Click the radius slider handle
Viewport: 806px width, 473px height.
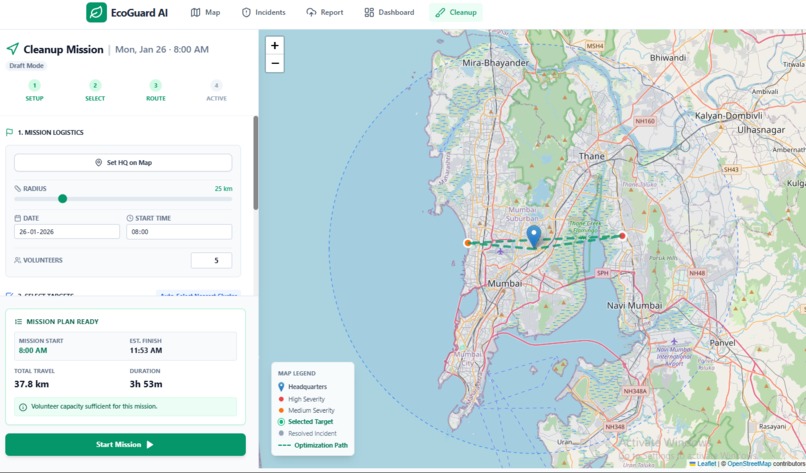[x=63, y=199]
